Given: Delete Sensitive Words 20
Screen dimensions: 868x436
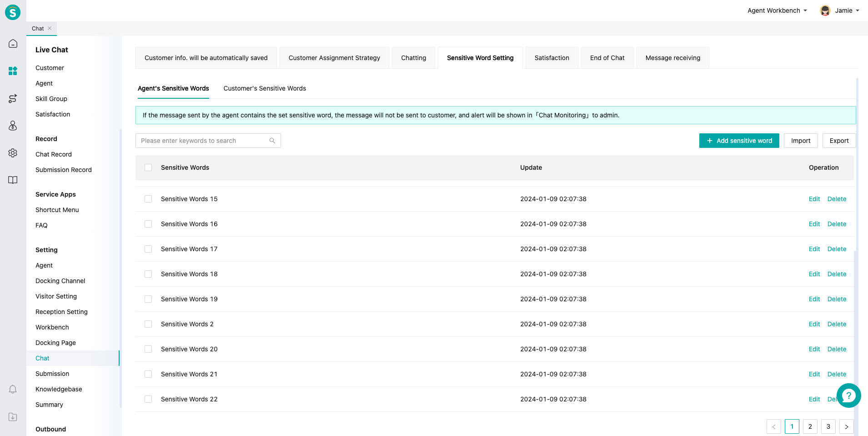Looking at the screenshot, I should 837,349.
